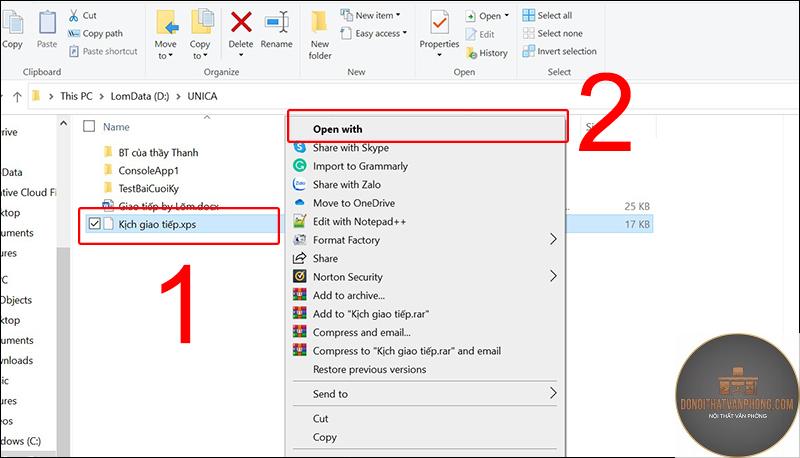Click the Copy path ribbon icon

click(x=74, y=34)
